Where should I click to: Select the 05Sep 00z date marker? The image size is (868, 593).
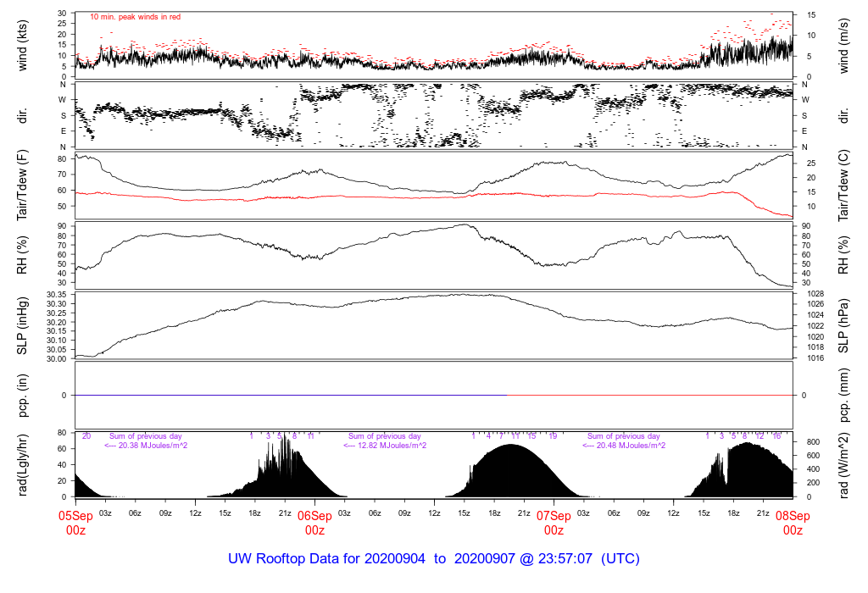(x=75, y=522)
